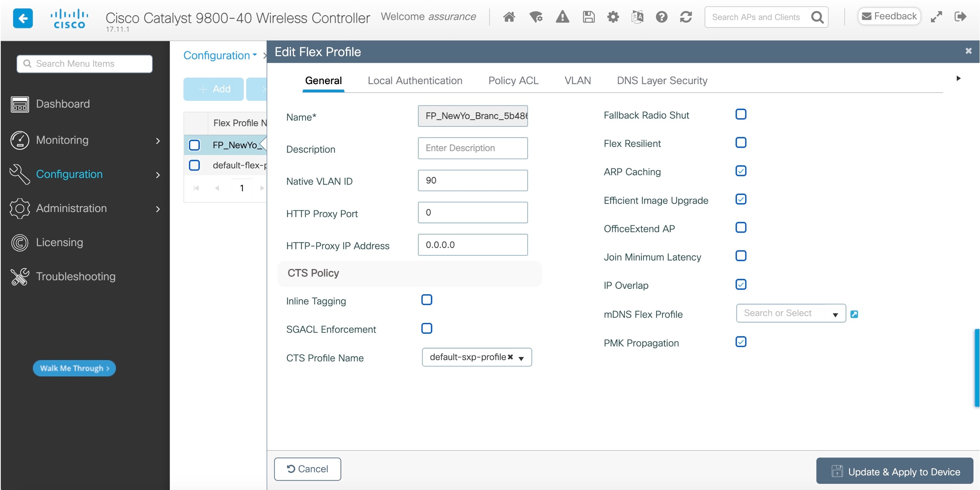
Task: Click the Native VLAN ID field
Action: 472,180
